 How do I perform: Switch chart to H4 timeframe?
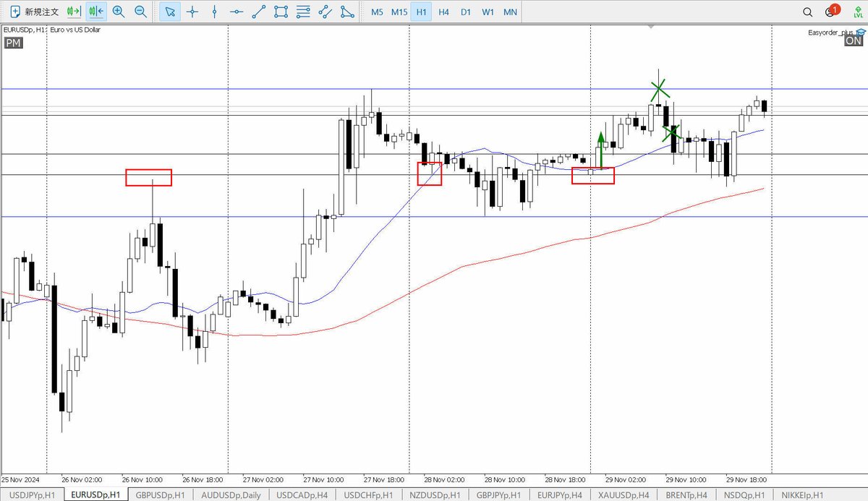[x=443, y=12]
